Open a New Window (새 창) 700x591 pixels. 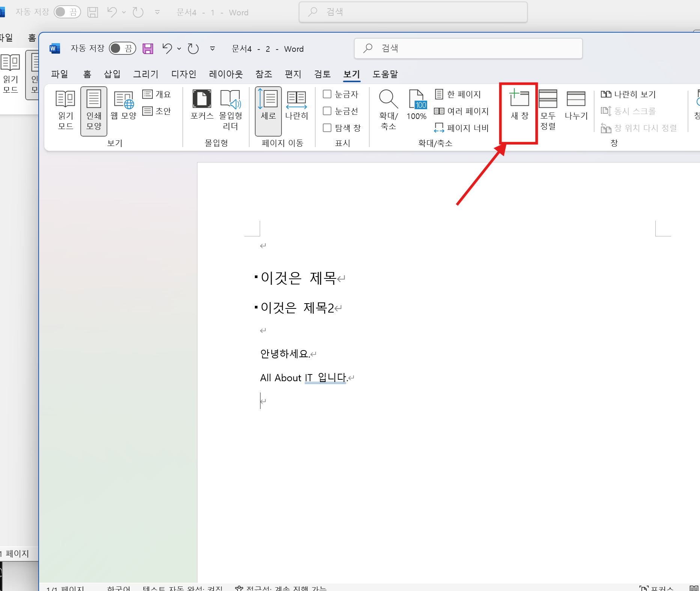click(x=519, y=106)
